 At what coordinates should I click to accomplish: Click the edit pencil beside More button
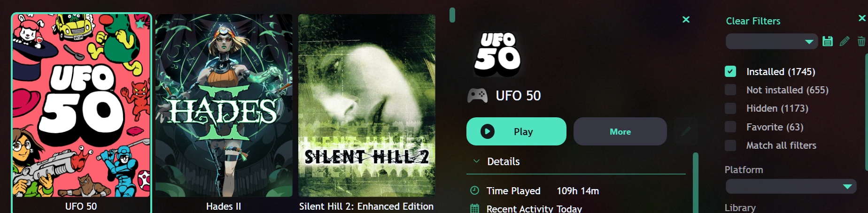686,131
